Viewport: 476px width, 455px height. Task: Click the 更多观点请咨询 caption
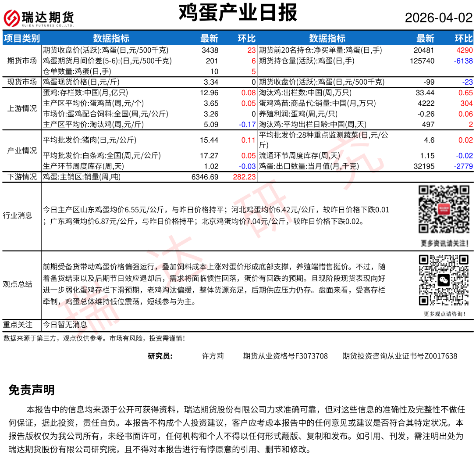[x=444, y=314]
